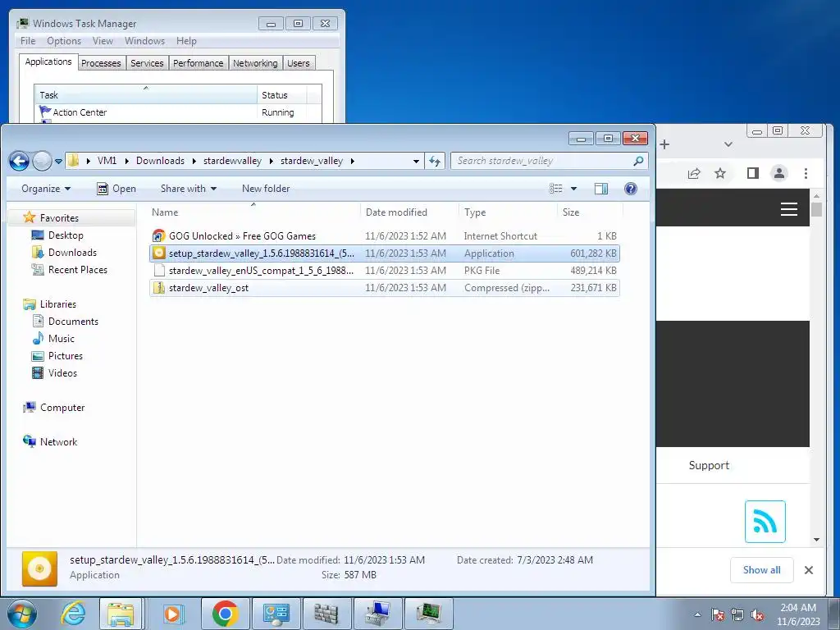Open website hamburger menu in Chrome
This screenshot has height=630, width=840.
point(788,209)
